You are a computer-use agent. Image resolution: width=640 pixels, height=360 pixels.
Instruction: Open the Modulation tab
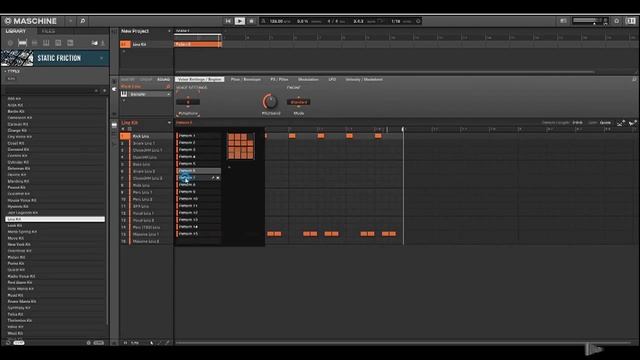[x=308, y=79]
